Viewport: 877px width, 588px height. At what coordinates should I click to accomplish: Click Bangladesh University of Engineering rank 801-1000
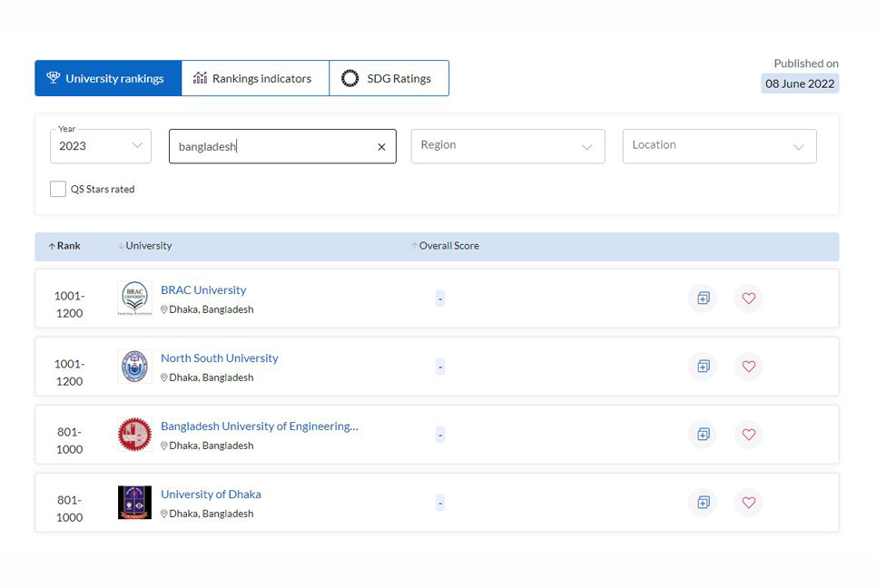[69, 440]
